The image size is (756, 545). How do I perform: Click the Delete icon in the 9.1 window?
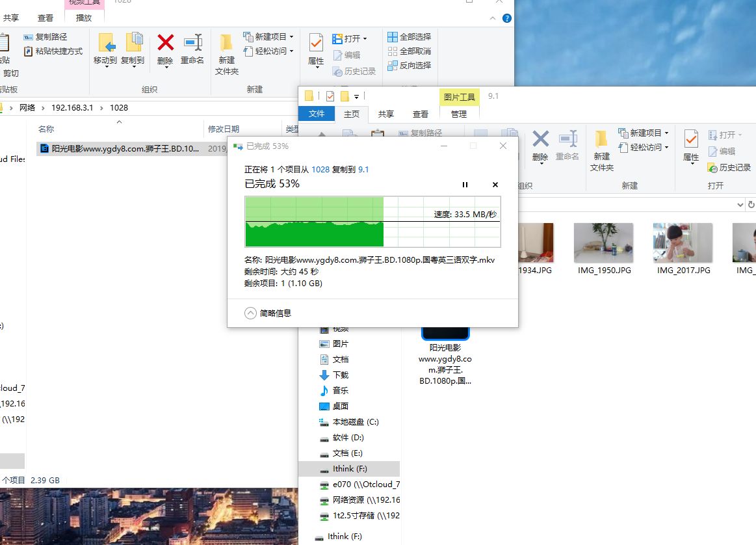click(540, 145)
